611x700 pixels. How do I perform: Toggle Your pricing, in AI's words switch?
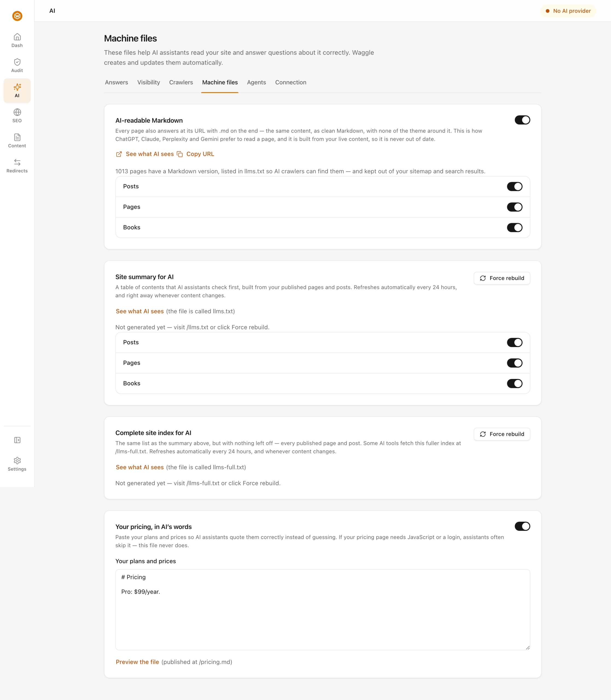click(x=522, y=526)
